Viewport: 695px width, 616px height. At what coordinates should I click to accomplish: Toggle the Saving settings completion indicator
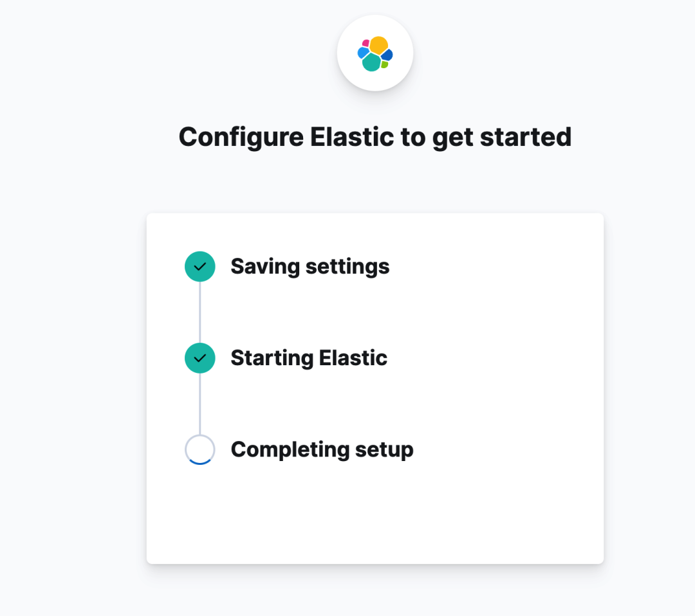pos(199,266)
